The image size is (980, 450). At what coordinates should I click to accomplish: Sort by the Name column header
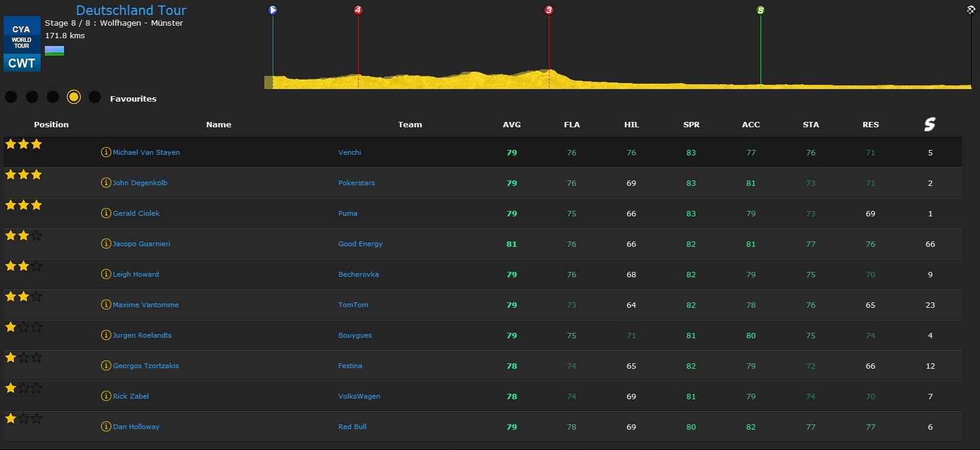tap(219, 124)
